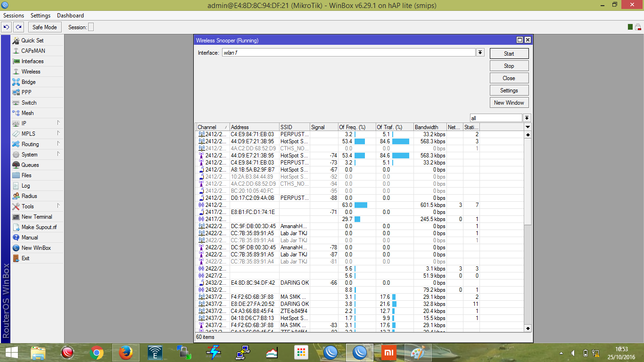Screen dimensions: 644x362
Task: Expand the Routing submenu
Action: click(x=37, y=144)
